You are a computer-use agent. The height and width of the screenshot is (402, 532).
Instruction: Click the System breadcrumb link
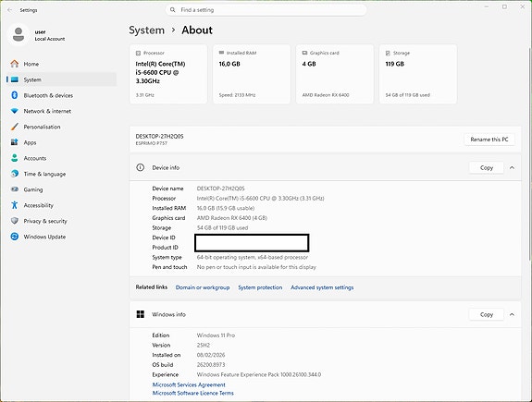[x=146, y=30]
